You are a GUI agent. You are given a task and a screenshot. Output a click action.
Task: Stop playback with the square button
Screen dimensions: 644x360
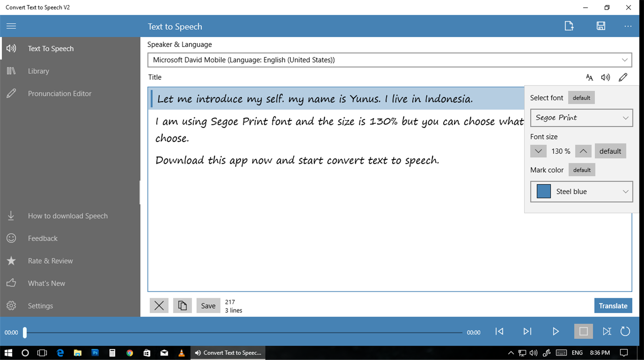[x=584, y=331]
